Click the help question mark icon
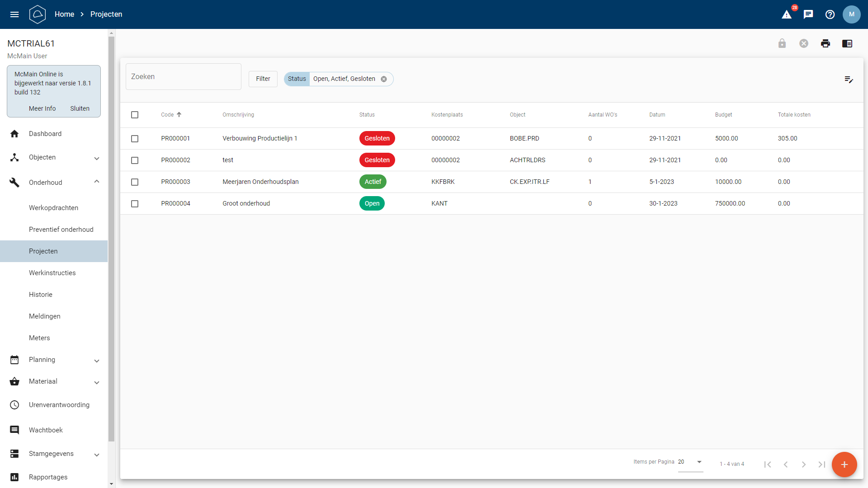Image resolution: width=868 pixels, height=488 pixels. point(830,14)
